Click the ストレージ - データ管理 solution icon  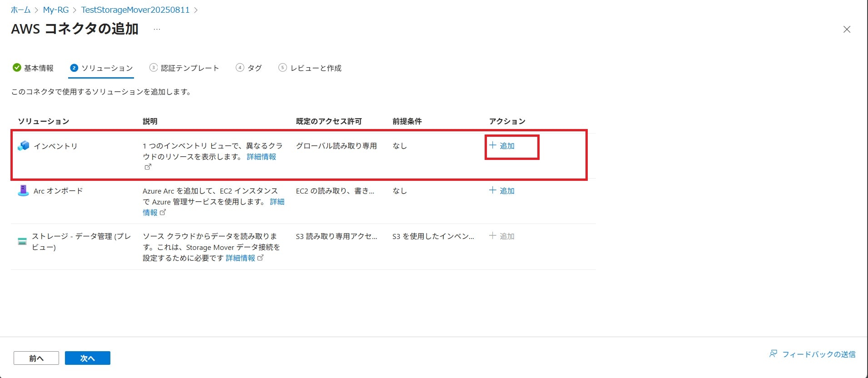[22, 241]
